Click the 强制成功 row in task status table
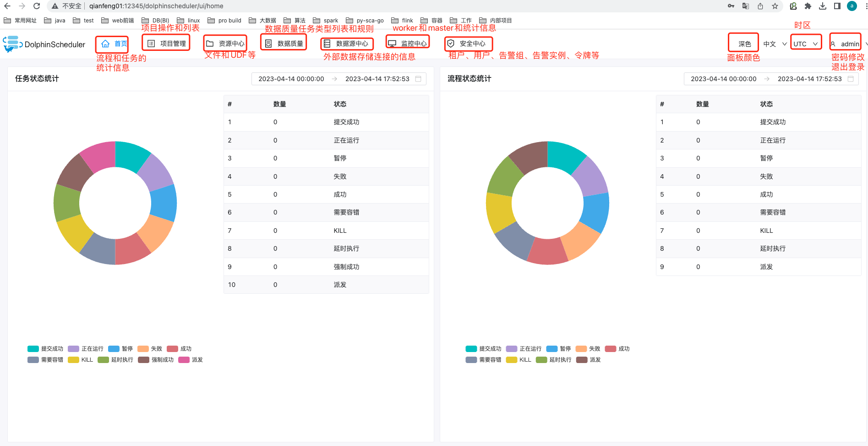The image size is (868, 446). (326, 267)
